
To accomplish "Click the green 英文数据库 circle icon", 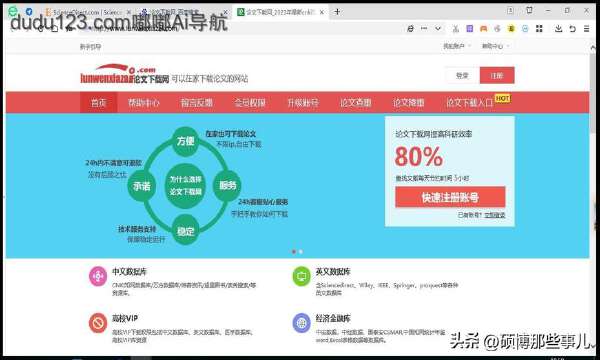I will pyautogui.click(x=302, y=276).
